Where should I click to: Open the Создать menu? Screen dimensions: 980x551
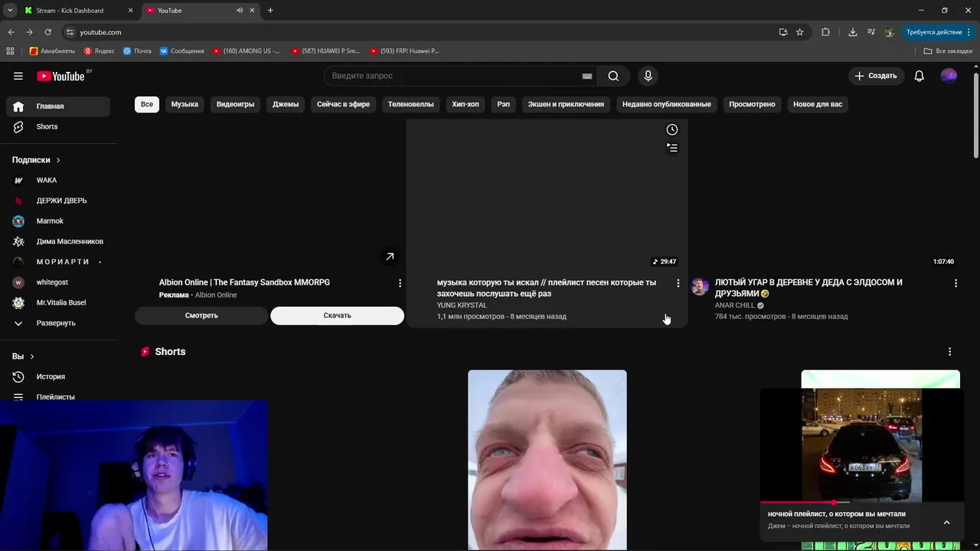(x=875, y=76)
